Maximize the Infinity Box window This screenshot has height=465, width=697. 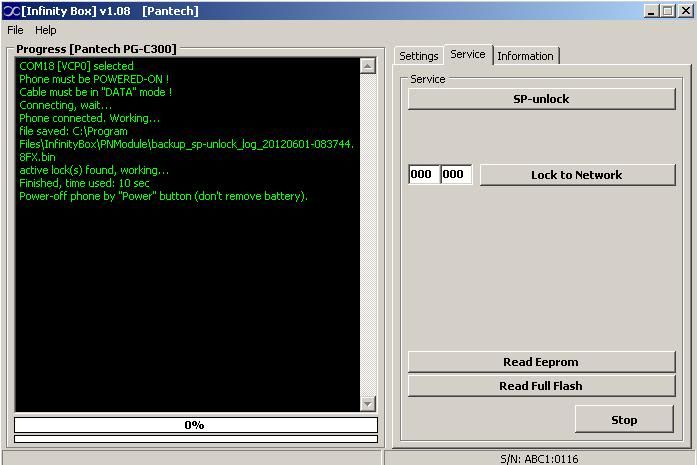click(x=667, y=11)
